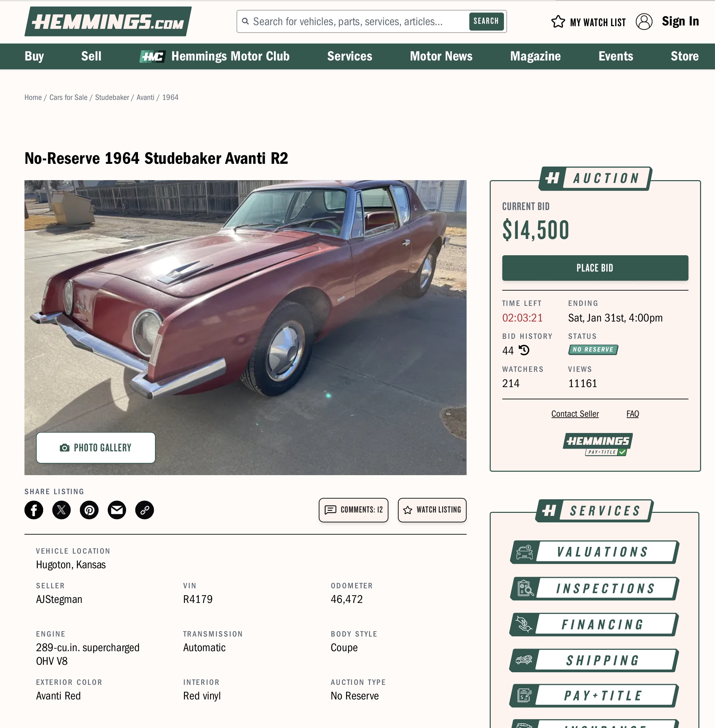715x728 pixels.
Task: Open user account profile icon
Action: (644, 21)
